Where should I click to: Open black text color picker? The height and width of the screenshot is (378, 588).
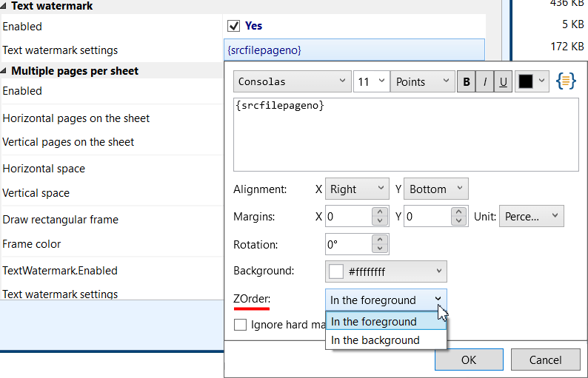(532, 82)
